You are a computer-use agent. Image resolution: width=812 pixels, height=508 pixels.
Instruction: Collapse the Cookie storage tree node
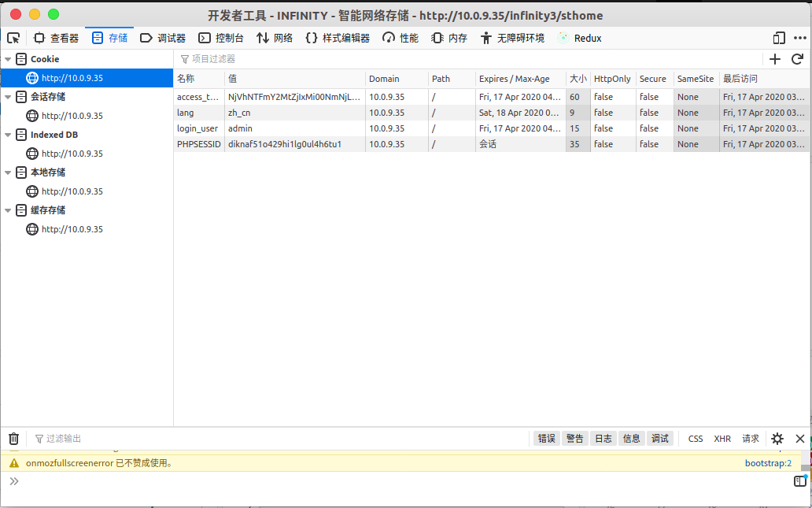(8, 59)
